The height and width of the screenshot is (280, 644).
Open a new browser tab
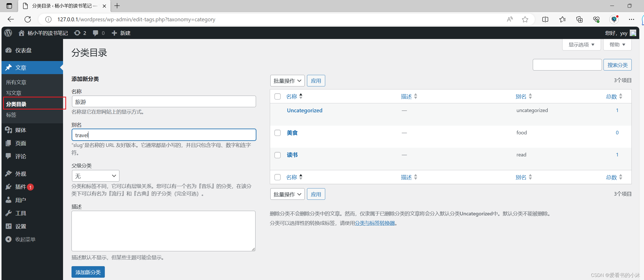click(x=117, y=6)
